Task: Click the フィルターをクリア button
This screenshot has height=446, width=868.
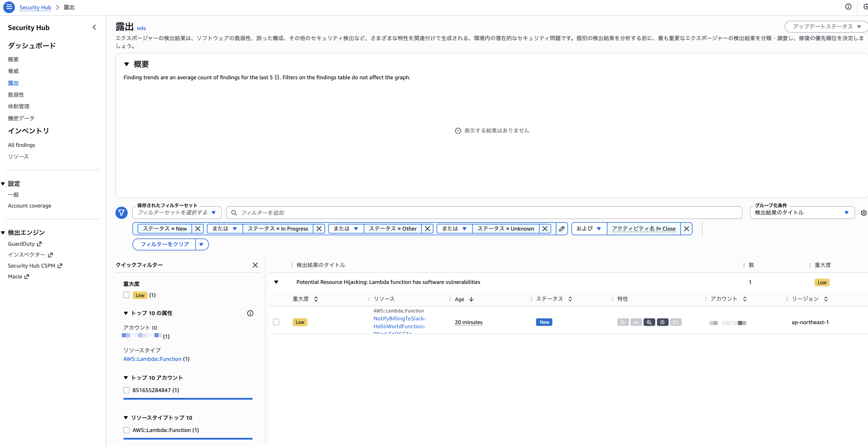Action: [x=164, y=244]
